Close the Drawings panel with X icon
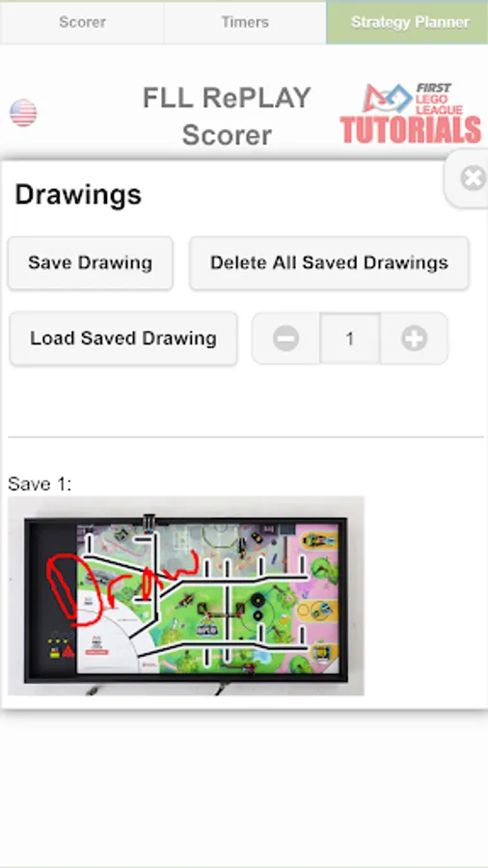Viewport: 488px width, 868px height. click(474, 178)
